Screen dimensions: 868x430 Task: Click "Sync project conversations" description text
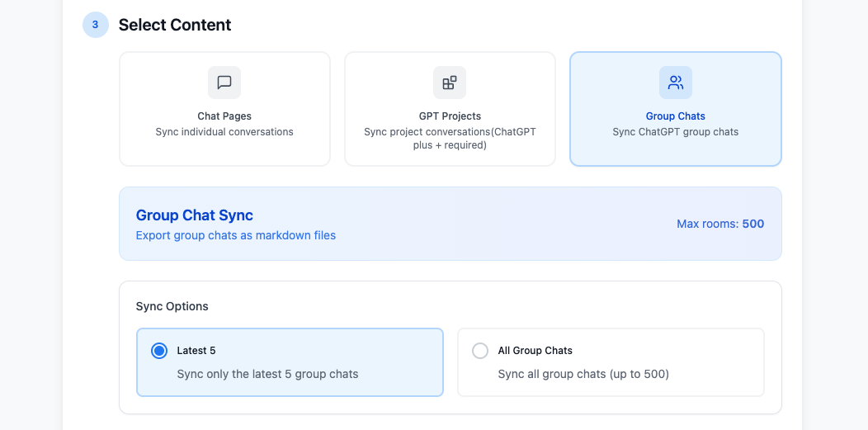pyautogui.click(x=450, y=139)
